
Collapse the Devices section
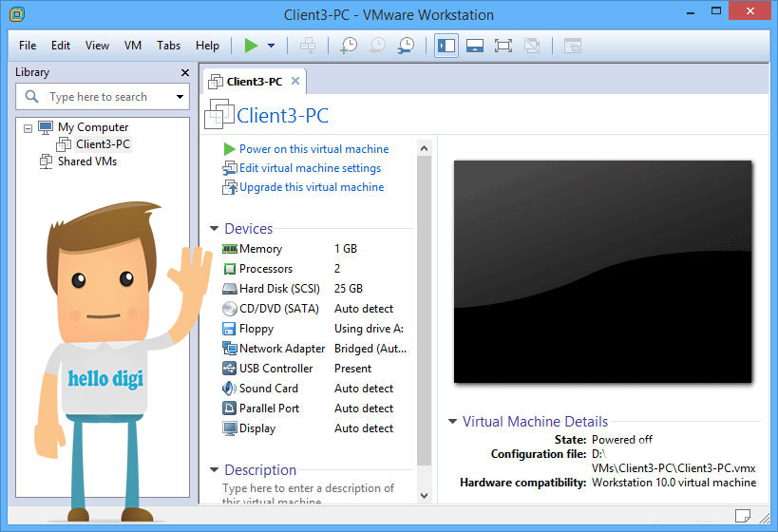(x=214, y=229)
